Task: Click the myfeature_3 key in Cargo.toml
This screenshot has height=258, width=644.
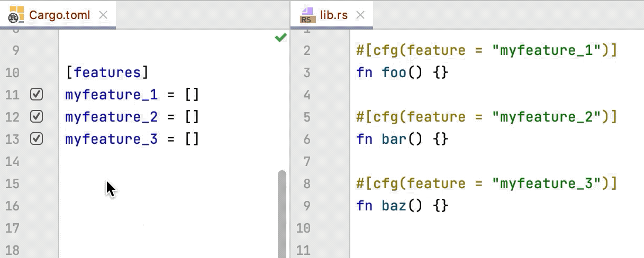Action: [x=111, y=140]
